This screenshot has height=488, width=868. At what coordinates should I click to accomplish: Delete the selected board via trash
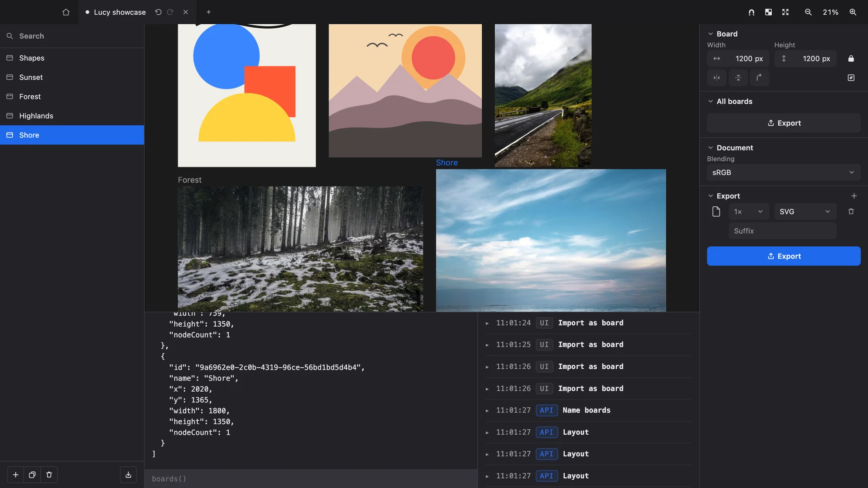49,475
